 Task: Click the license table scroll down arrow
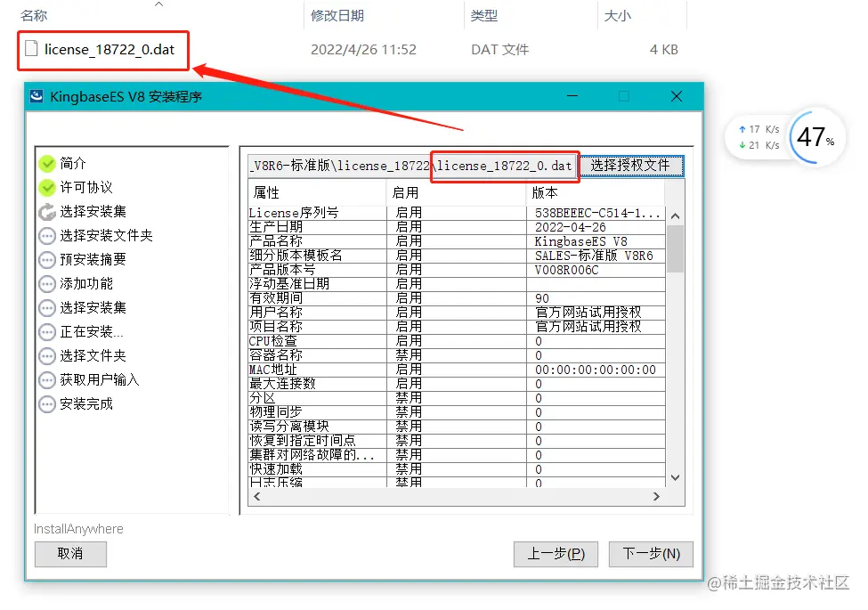[x=676, y=477]
